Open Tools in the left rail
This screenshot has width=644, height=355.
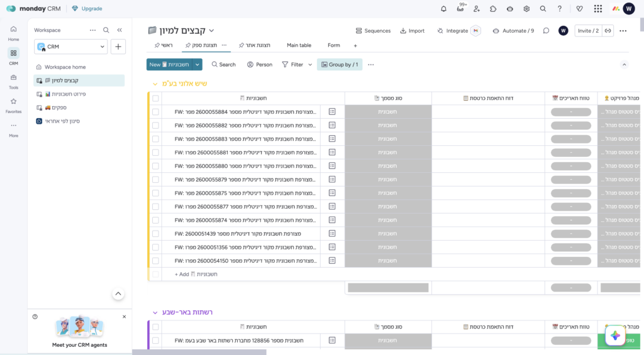[14, 81]
